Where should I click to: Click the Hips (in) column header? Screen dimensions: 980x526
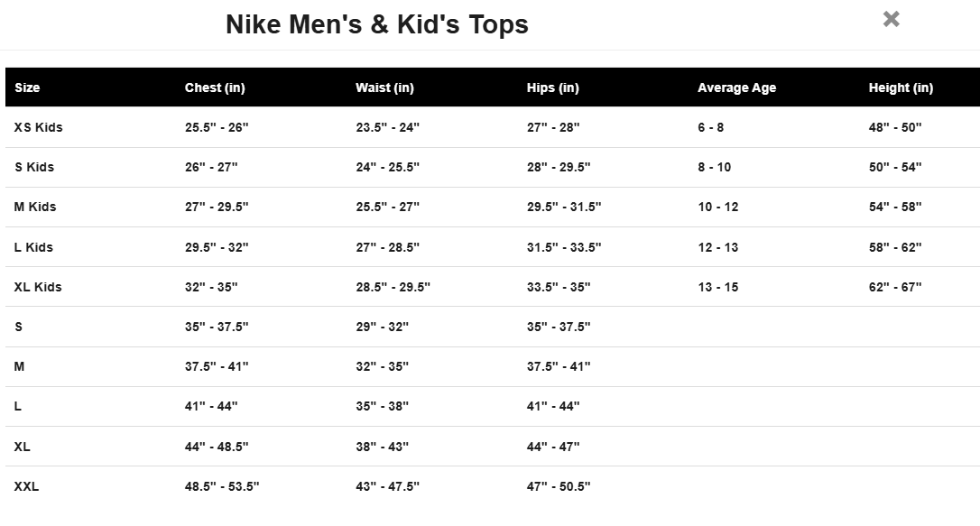[552, 88]
